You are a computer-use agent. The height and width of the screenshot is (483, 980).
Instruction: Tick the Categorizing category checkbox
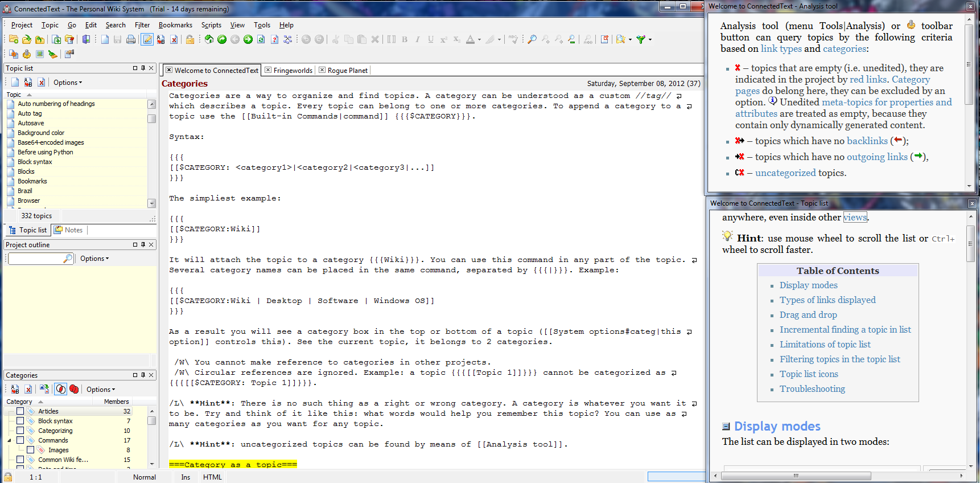pyautogui.click(x=20, y=431)
